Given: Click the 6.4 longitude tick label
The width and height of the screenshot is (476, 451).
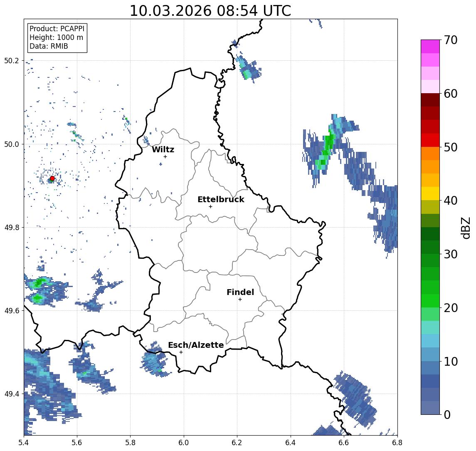Looking at the screenshot, I should click(x=291, y=443).
